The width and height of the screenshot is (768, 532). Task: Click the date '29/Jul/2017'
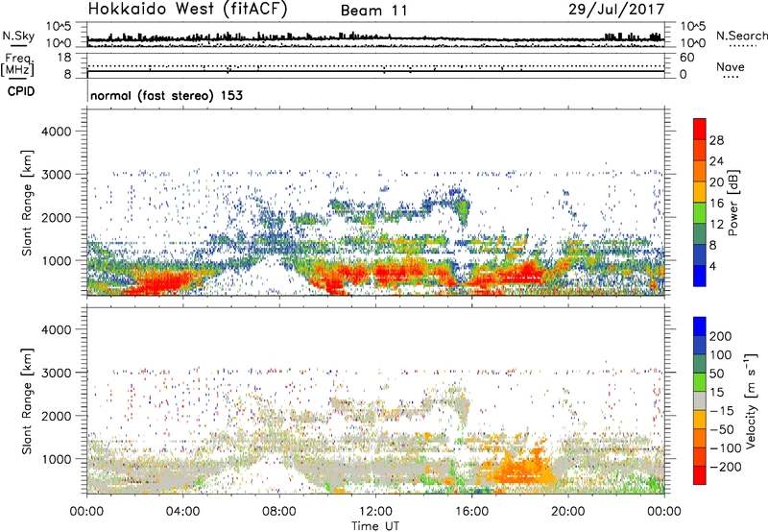pos(616,10)
